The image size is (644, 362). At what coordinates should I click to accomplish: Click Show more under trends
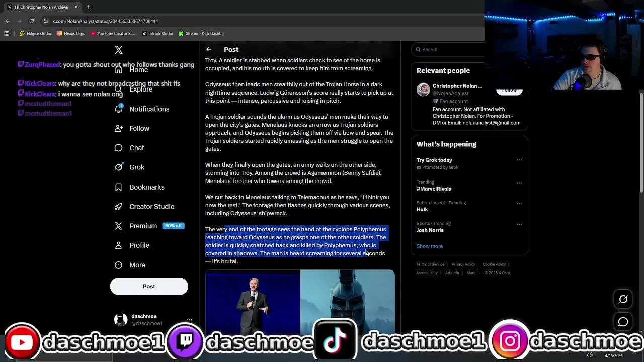[x=430, y=246]
